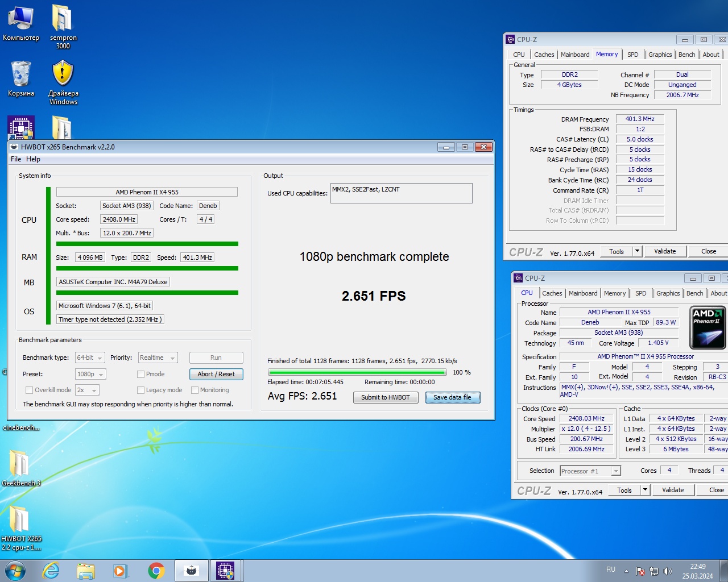Click the Save data file button
Viewport: 728px width, 582px height.
tap(453, 397)
